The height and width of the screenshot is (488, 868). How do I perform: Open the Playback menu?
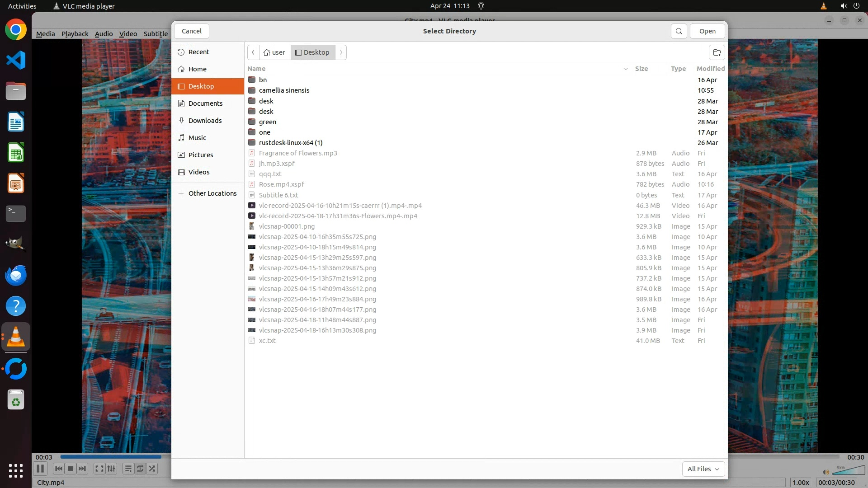pos(75,34)
